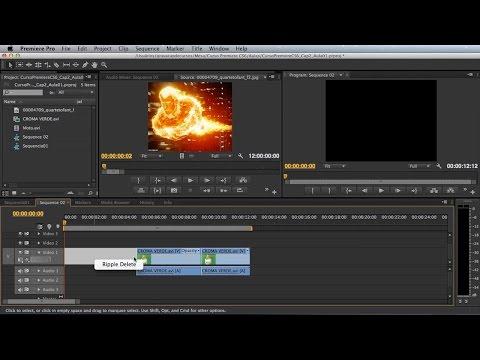Play sequence in Program monitor
The width and height of the screenshot is (480, 360).
(x=381, y=191)
